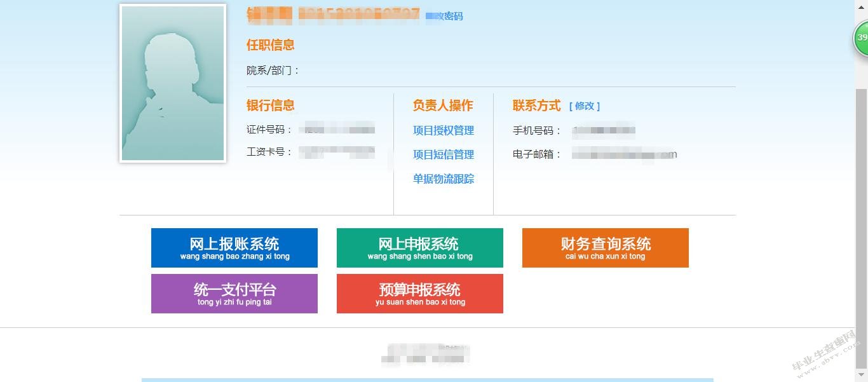Click the 联系方式 heading
Screen dimensions: 868x382
pos(537,106)
